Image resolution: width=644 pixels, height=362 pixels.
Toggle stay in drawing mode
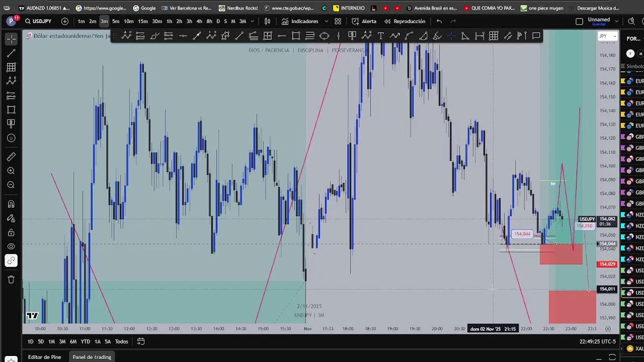tap(11, 218)
